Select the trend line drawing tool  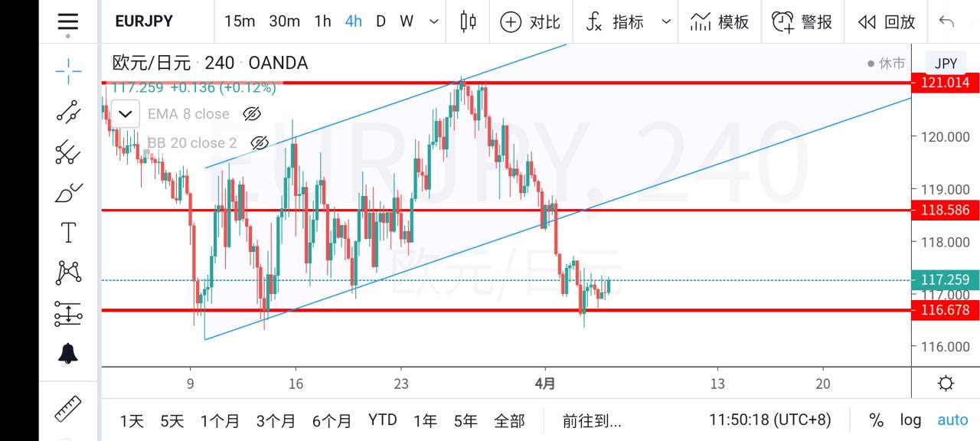pyautogui.click(x=68, y=112)
